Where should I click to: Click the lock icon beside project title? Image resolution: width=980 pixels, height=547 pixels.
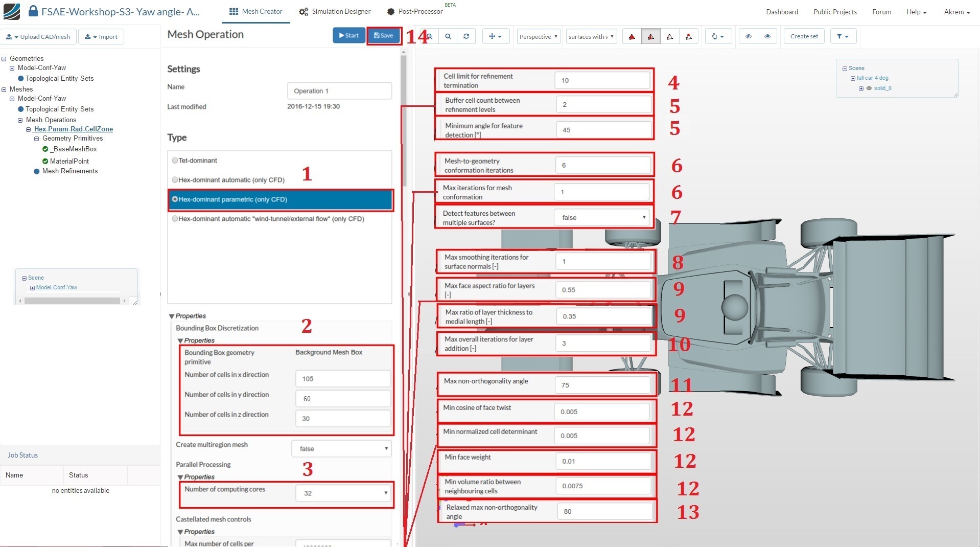pos(33,11)
